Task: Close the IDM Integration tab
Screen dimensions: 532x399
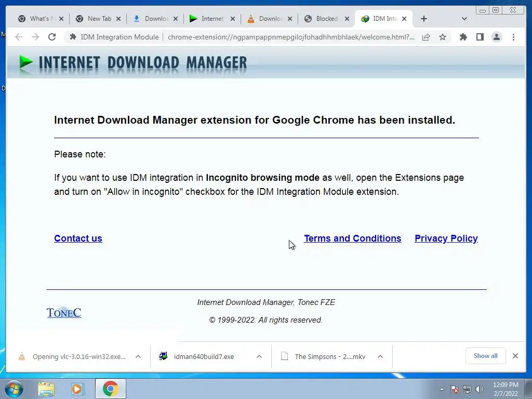Action: pyautogui.click(x=404, y=19)
